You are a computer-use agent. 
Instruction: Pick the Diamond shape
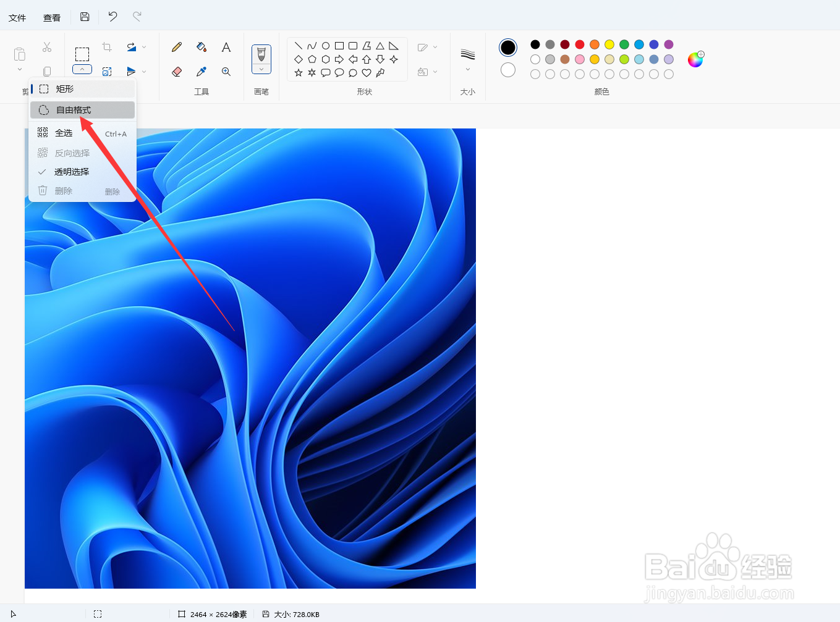point(299,59)
